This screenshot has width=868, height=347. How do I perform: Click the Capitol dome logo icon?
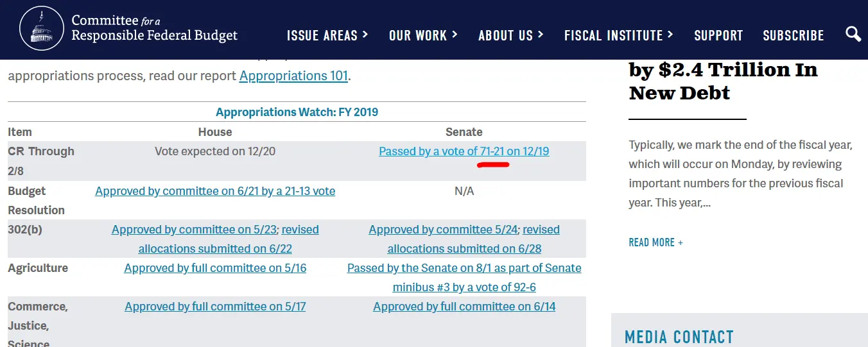coord(42,29)
